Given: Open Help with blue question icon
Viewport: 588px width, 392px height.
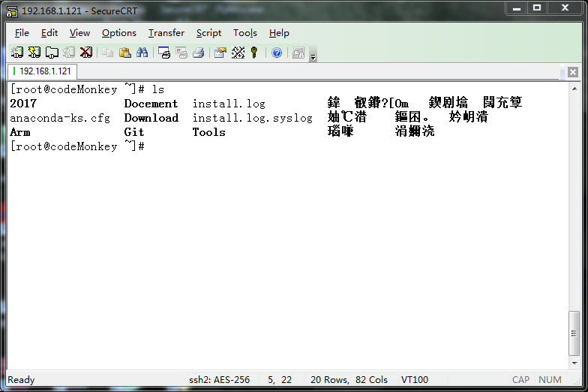Looking at the screenshot, I should coord(277,53).
